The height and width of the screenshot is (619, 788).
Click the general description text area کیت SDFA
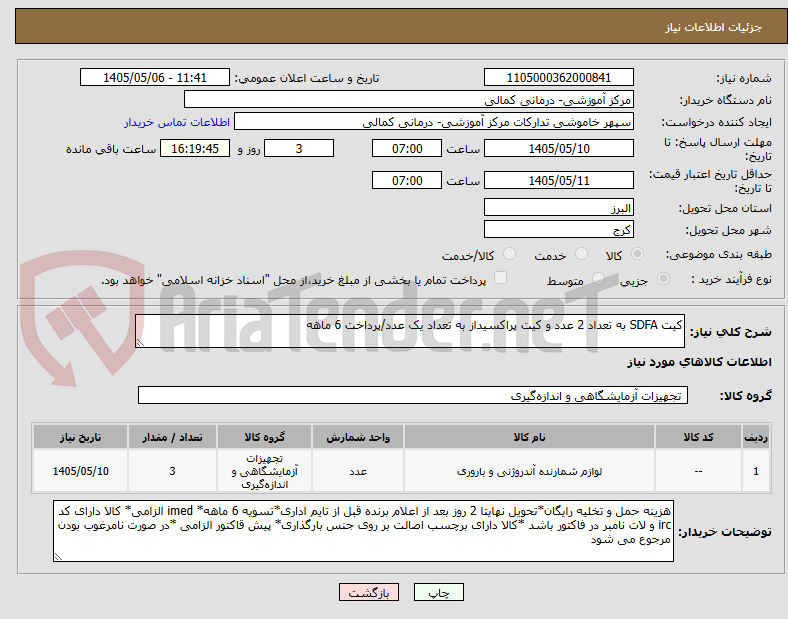[410, 331]
